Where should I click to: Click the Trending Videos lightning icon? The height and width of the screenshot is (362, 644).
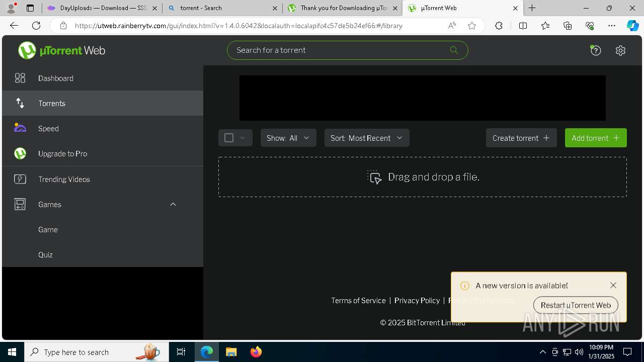[x=20, y=179]
